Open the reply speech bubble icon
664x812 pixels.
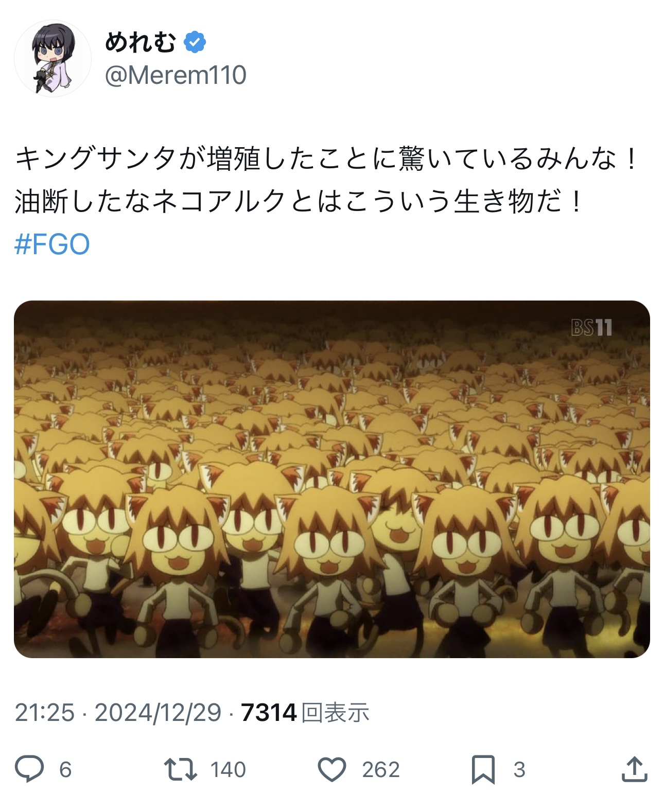[x=29, y=769]
